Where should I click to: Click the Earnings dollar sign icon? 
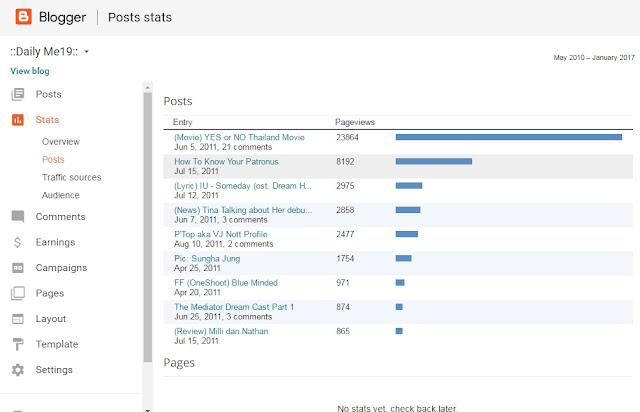click(17, 242)
